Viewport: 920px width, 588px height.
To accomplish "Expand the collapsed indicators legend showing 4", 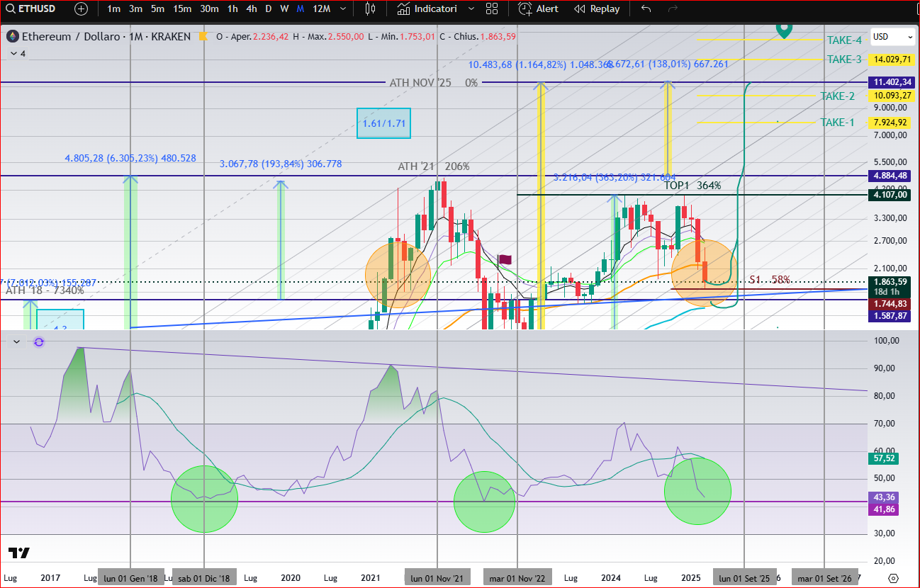I will click(17, 54).
